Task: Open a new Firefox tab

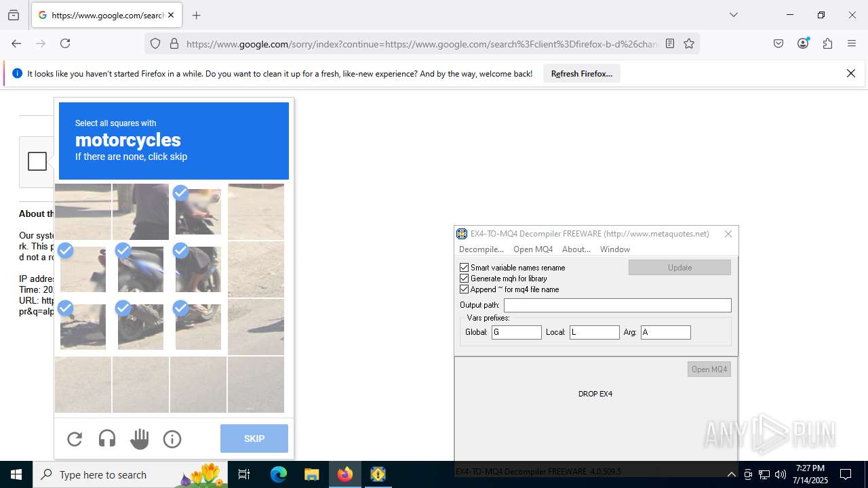Action: pos(196,15)
